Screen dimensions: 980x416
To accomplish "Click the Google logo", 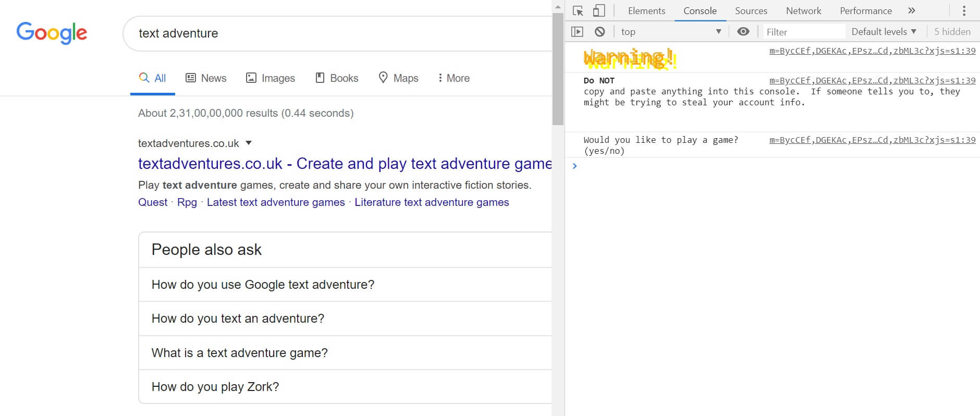I will (x=52, y=33).
